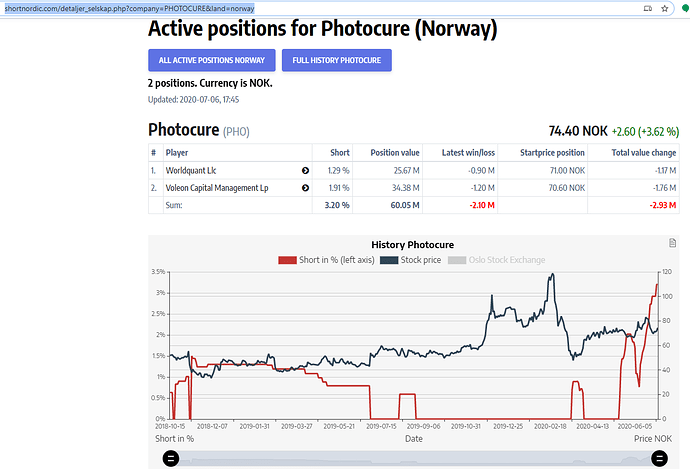Click the 25.67 M position value
The width and height of the screenshot is (690, 469).
coord(406,171)
